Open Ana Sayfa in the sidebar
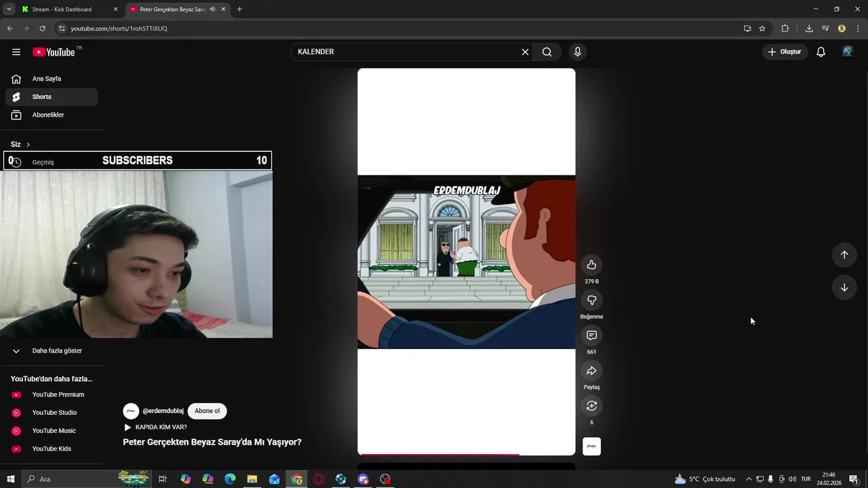 pyautogui.click(x=52, y=79)
